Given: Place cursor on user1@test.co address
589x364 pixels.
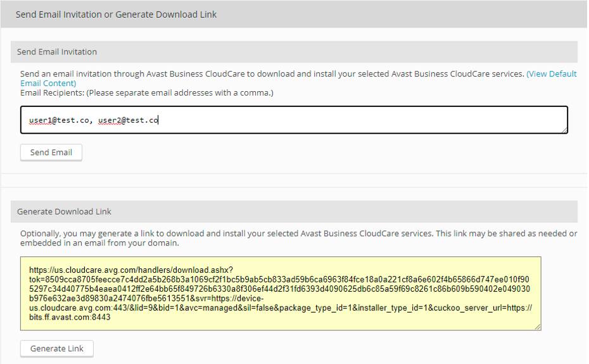Looking at the screenshot, I should 58,120.
